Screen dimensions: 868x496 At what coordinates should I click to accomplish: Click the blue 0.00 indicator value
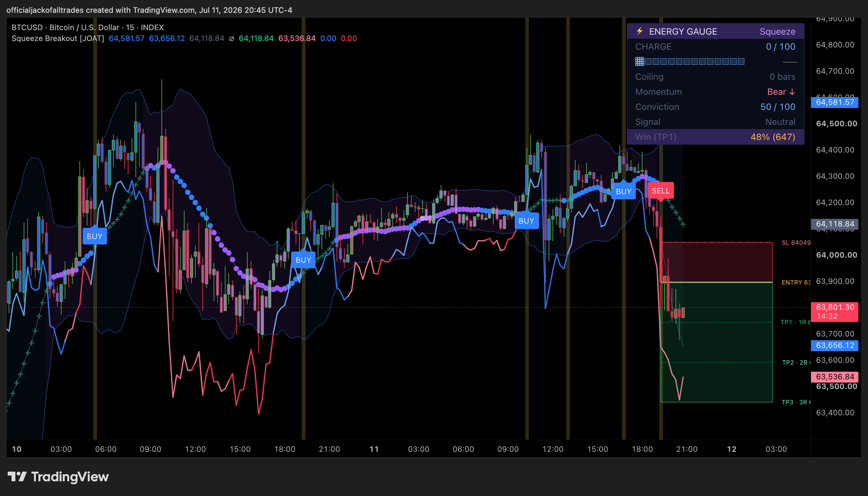(x=328, y=38)
